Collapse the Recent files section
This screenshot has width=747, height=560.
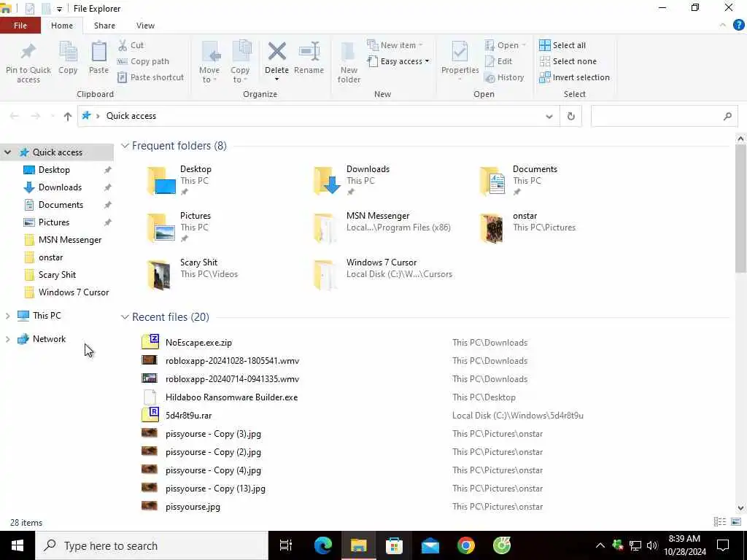coord(125,317)
